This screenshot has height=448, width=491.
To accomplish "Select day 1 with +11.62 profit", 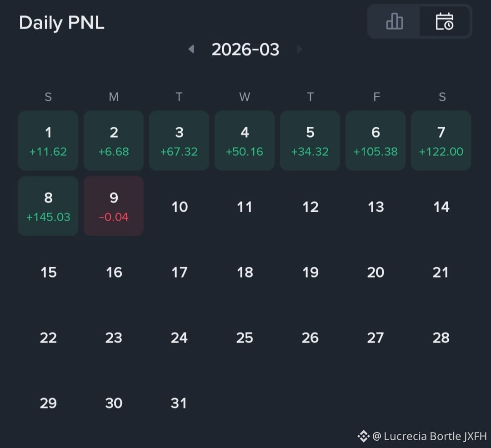I will tap(48, 140).
